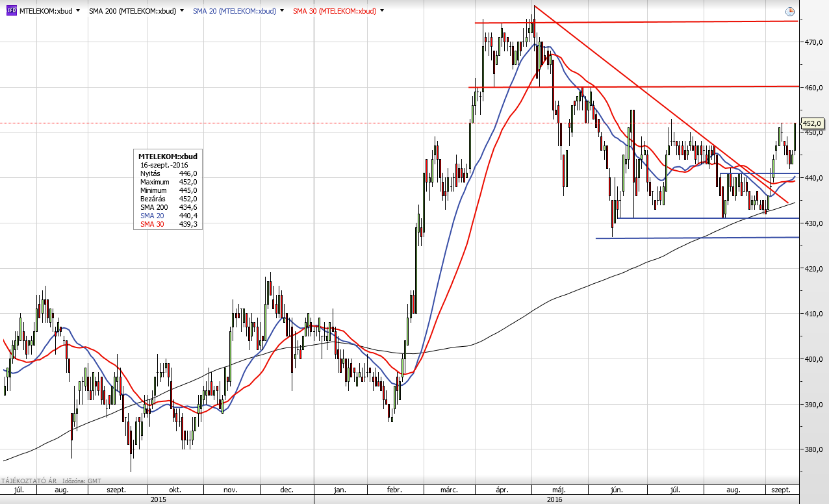The height and width of the screenshot is (504, 829).
Task: Click the 440,0 price axis label
Action: tap(815, 178)
